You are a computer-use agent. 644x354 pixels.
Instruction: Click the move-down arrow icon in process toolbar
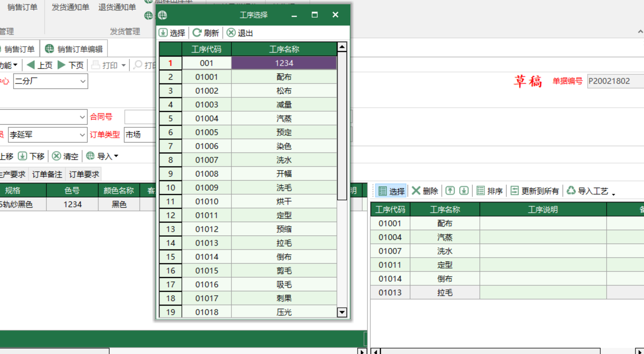pos(464,191)
